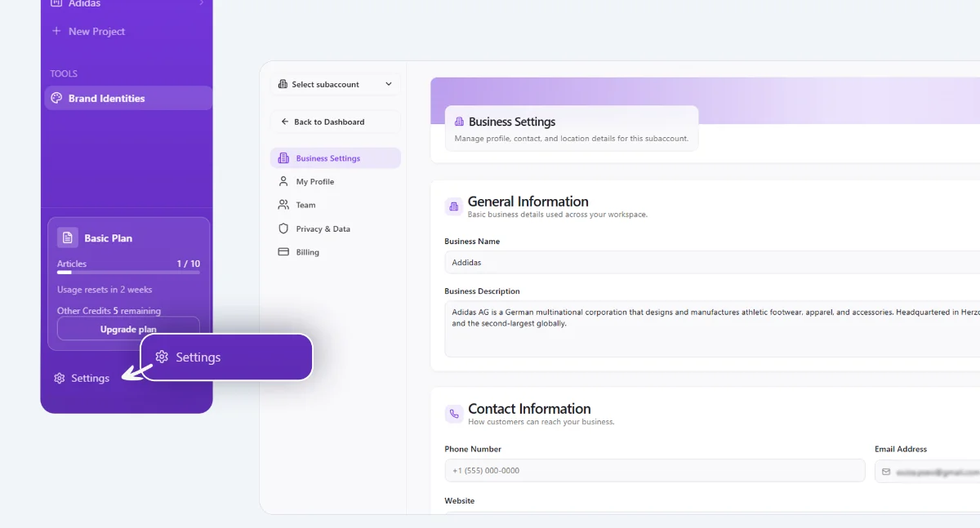Click the Contact Information heading
Image resolution: width=980 pixels, height=528 pixels.
click(529, 409)
